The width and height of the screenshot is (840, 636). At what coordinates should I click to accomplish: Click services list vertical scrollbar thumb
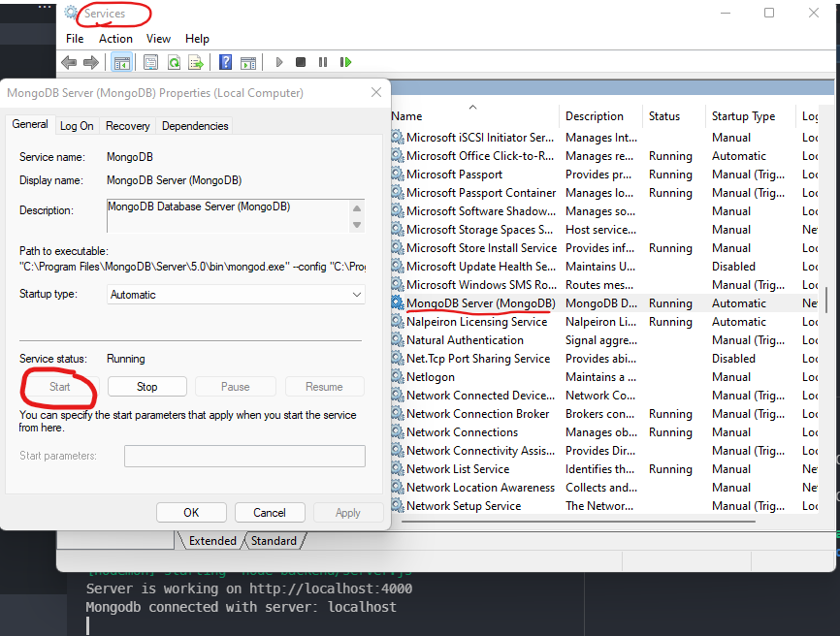tap(826, 301)
